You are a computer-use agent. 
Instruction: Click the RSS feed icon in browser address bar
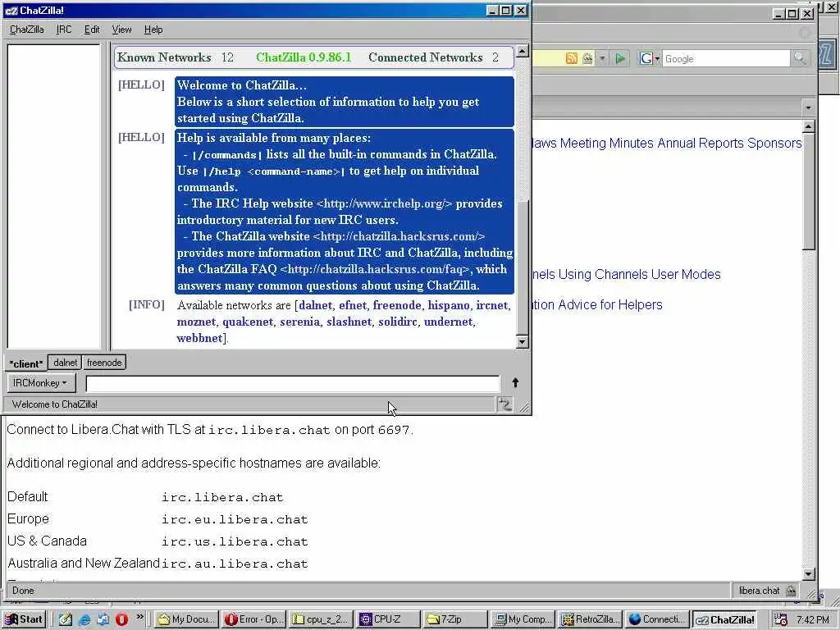(572, 58)
